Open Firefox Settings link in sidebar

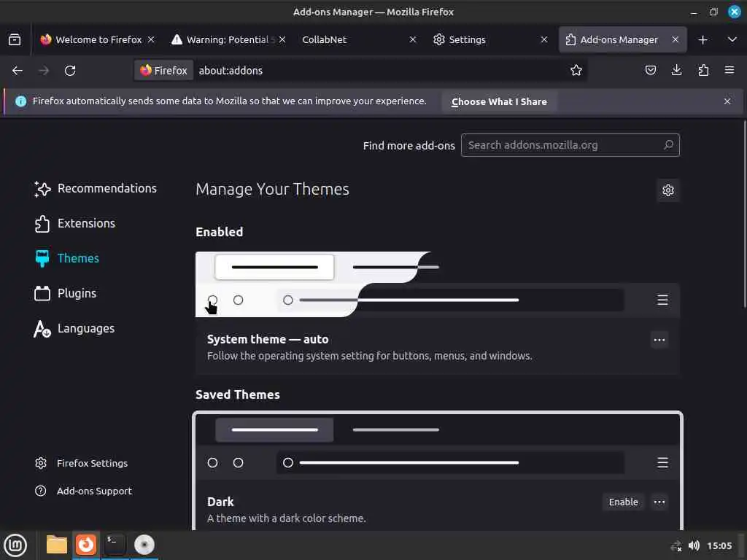(82, 463)
